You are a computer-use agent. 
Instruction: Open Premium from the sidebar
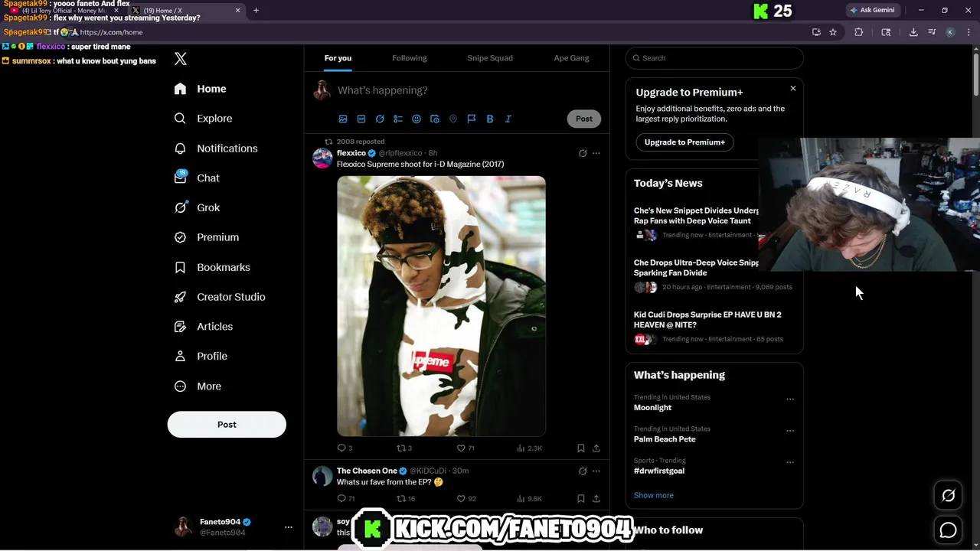point(207,237)
